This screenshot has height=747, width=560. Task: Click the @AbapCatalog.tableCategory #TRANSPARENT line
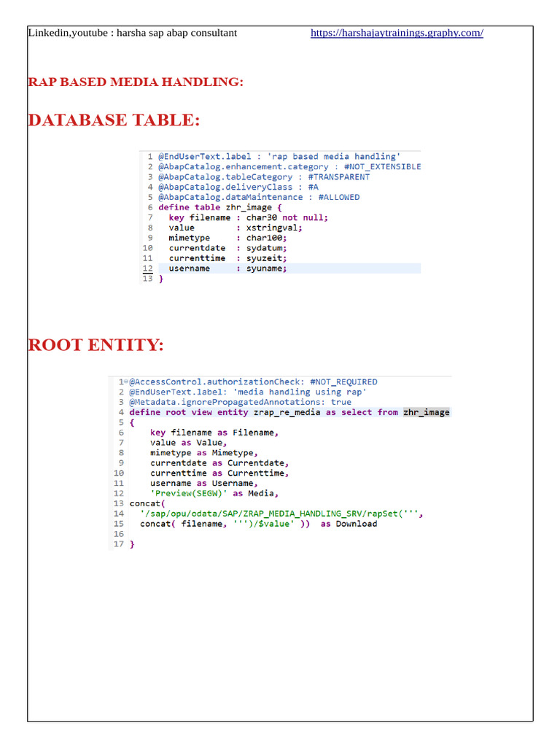point(264,177)
